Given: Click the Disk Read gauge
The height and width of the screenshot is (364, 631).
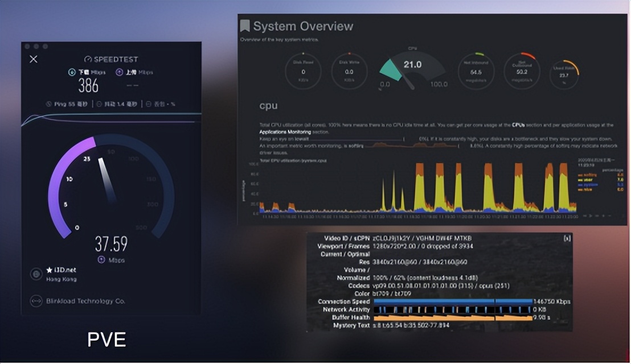Looking at the screenshot, I should pos(303,72).
